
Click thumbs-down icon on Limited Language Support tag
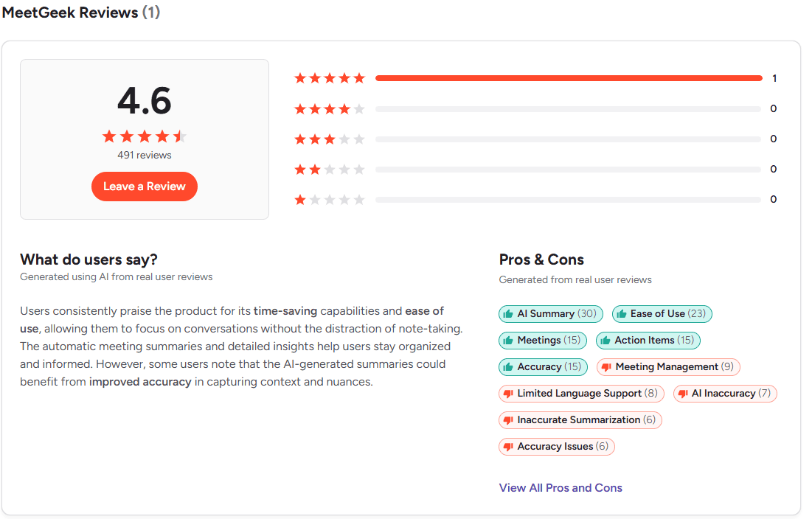click(508, 394)
